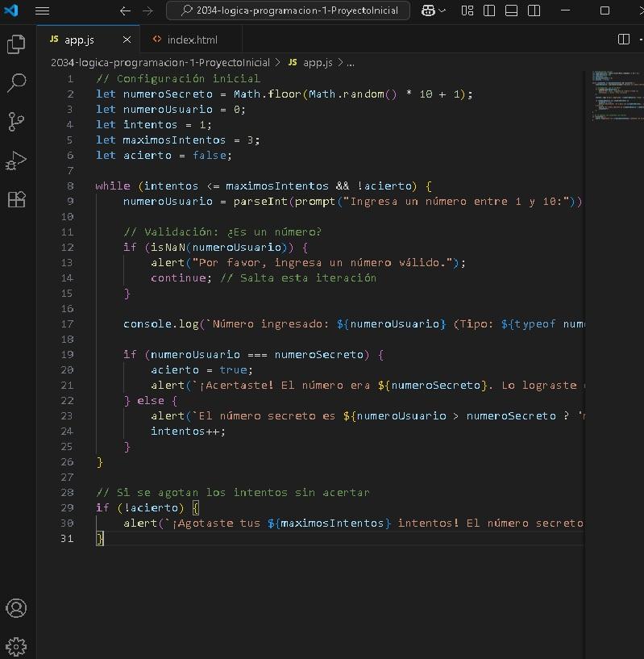Image resolution: width=644 pixels, height=659 pixels.
Task: Click the VS Code logo icon
Action: coord(11,10)
